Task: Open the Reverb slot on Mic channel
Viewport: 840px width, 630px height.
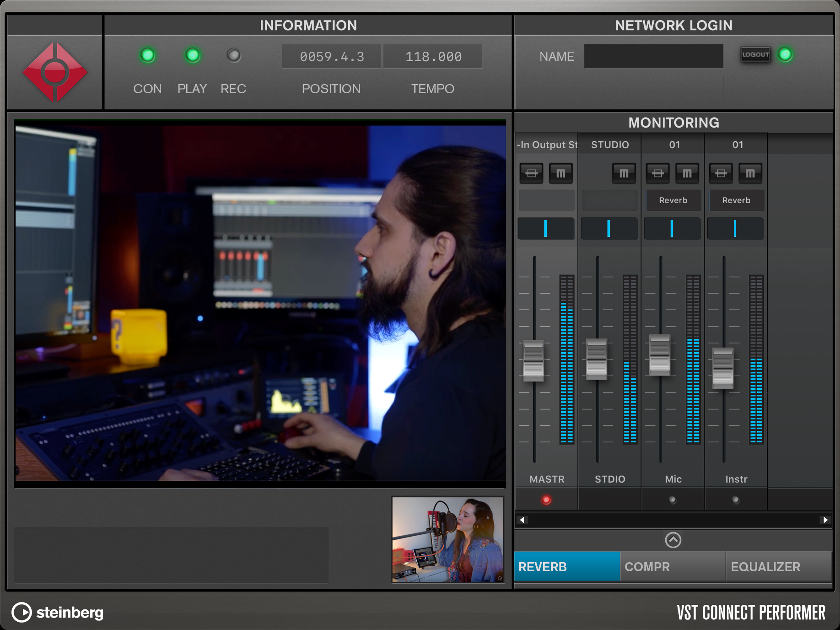Action: 673,200
